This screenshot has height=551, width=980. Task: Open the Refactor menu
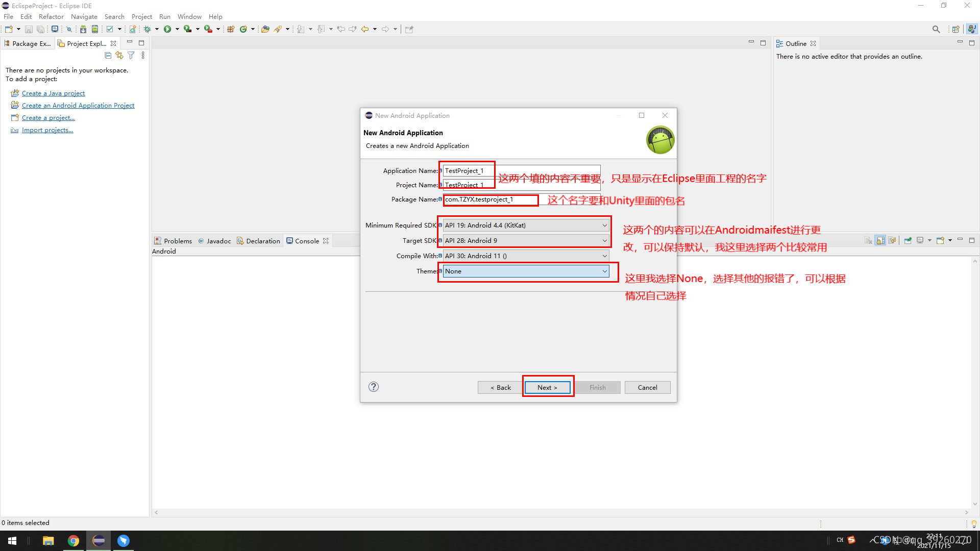51,16
